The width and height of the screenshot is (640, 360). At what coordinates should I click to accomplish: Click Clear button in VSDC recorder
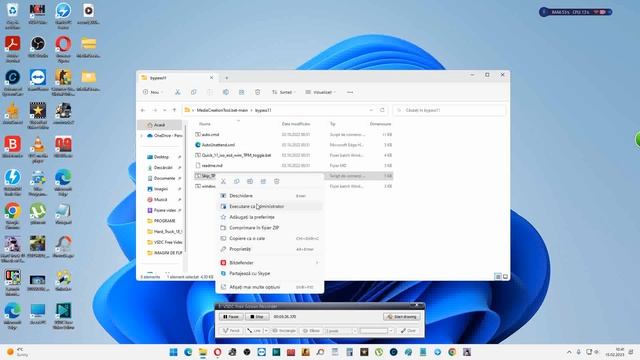408,331
